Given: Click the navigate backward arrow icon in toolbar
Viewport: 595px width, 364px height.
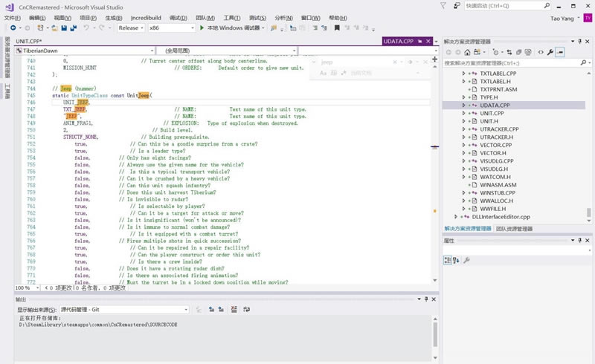Looking at the screenshot, I should tap(13, 27).
